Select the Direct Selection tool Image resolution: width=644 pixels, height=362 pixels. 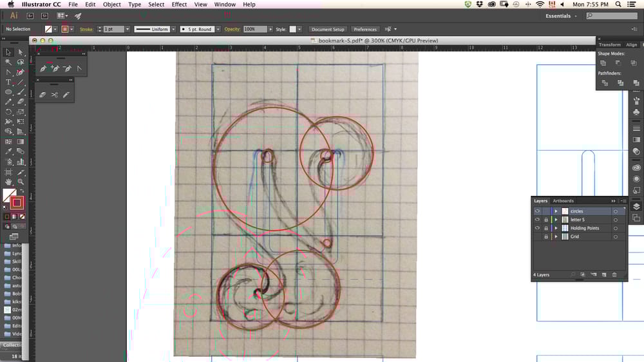(x=21, y=52)
